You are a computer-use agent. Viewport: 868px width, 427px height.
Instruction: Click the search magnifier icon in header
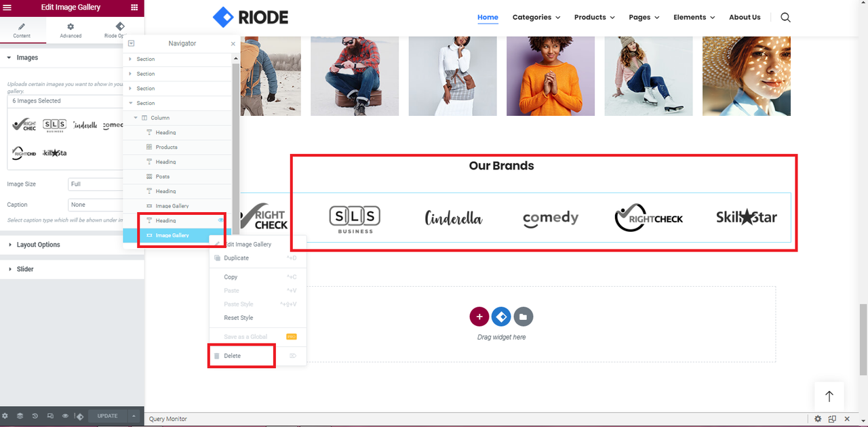(x=785, y=17)
